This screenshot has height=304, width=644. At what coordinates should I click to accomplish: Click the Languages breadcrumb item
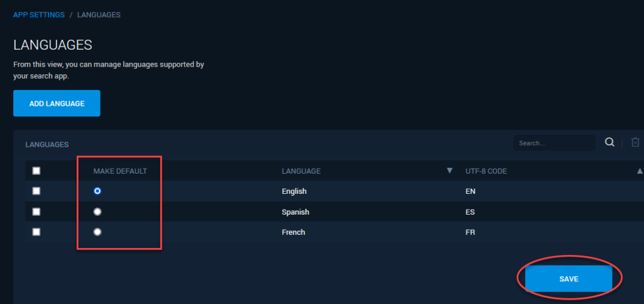point(99,14)
